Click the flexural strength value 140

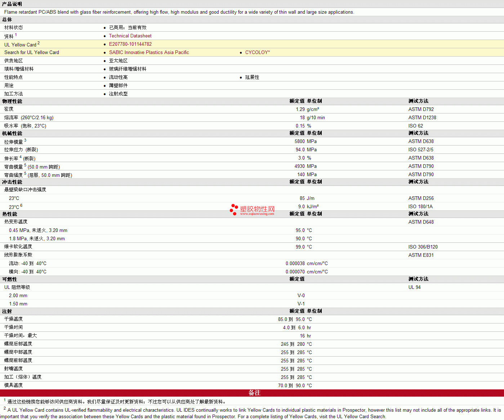point(301,174)
